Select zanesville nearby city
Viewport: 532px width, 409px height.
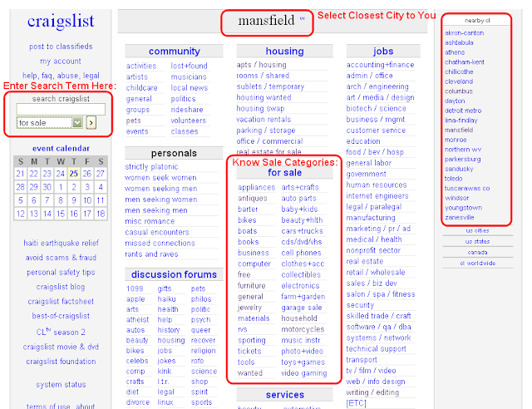(460, 218)
